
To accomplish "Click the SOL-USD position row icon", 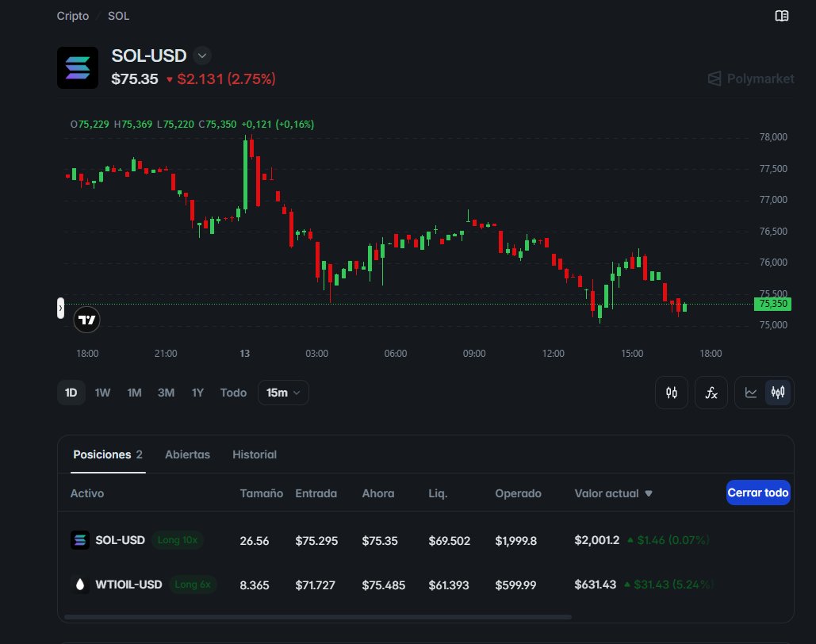I will [80, 540].
